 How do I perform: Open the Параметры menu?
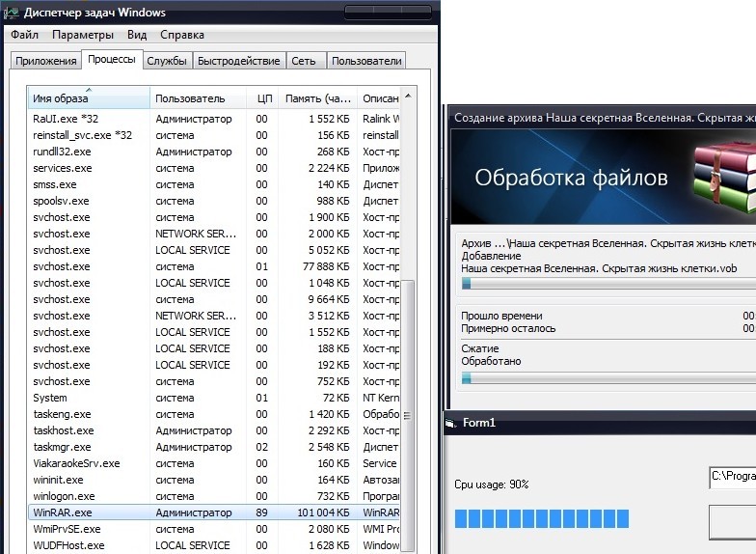point(83,35)
